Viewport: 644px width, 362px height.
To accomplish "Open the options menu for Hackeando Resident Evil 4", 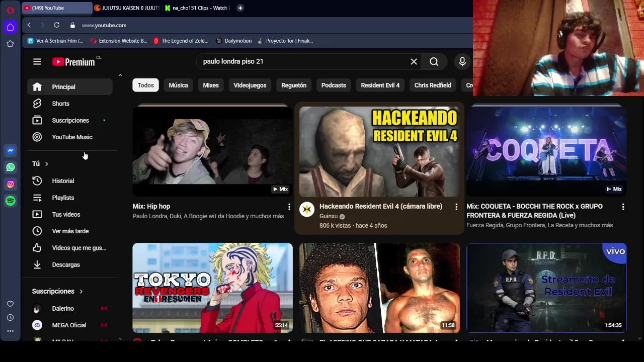I will tap(456, 207).
